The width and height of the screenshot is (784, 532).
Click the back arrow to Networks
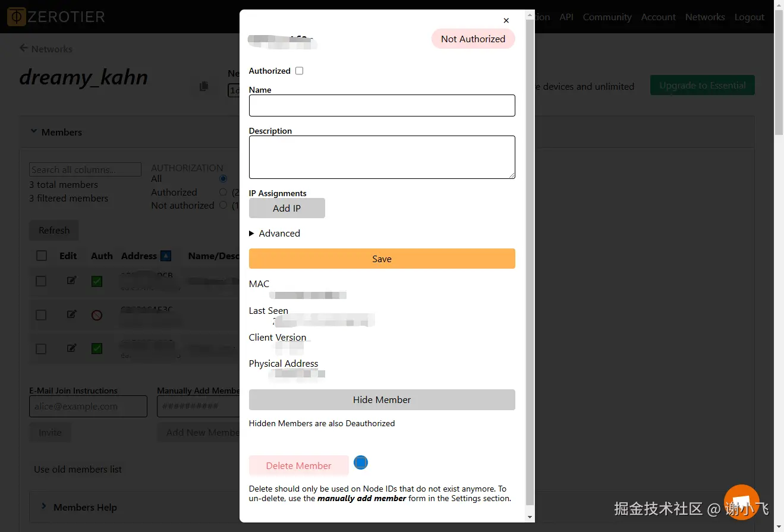pos(24,49)
